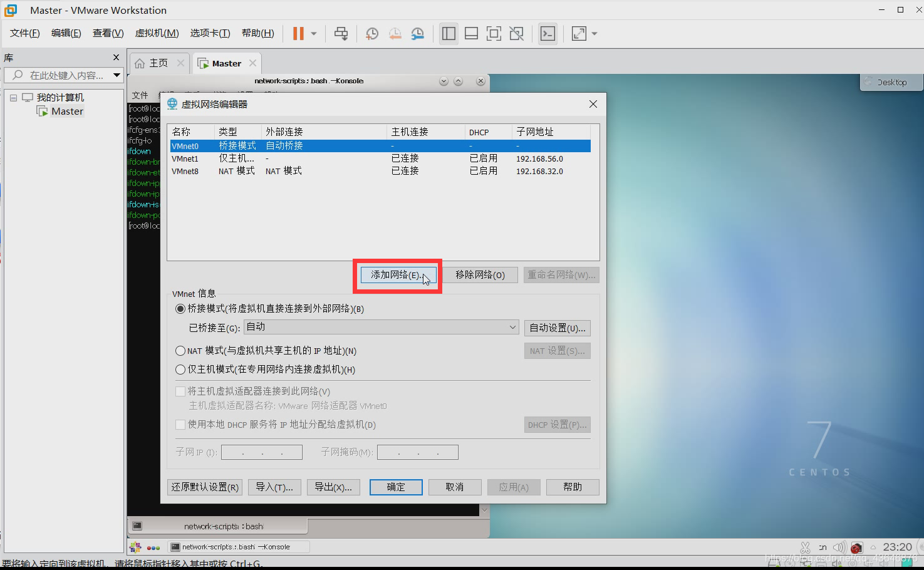Open the 查看(V) menu
924x570 pixels.
pos(108,33)
